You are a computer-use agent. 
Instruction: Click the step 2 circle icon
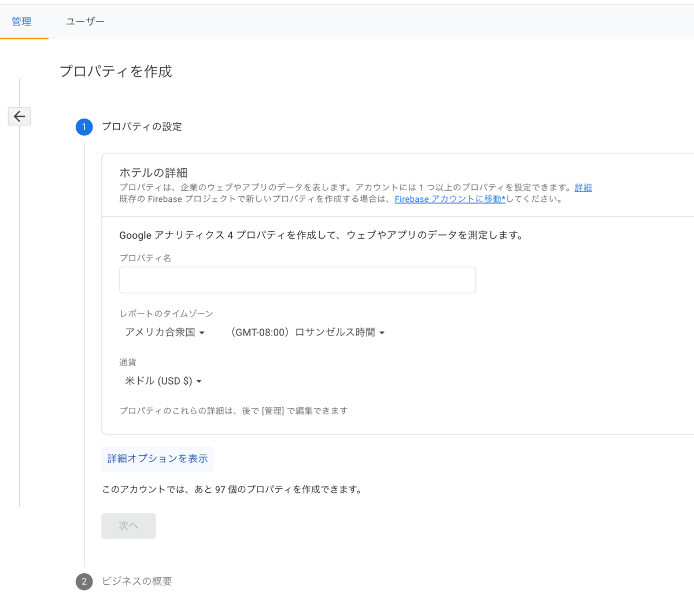pyautogui.click(x=84, y=581)
